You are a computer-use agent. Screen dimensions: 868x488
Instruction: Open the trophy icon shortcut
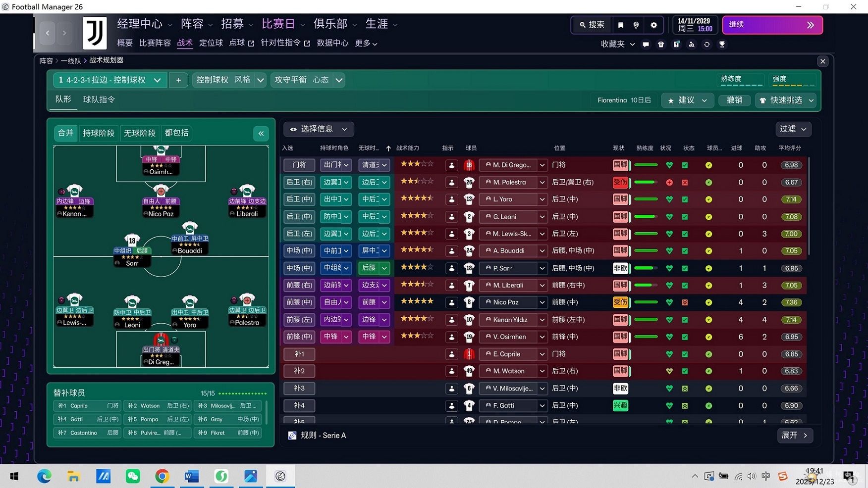coord(722,45)
